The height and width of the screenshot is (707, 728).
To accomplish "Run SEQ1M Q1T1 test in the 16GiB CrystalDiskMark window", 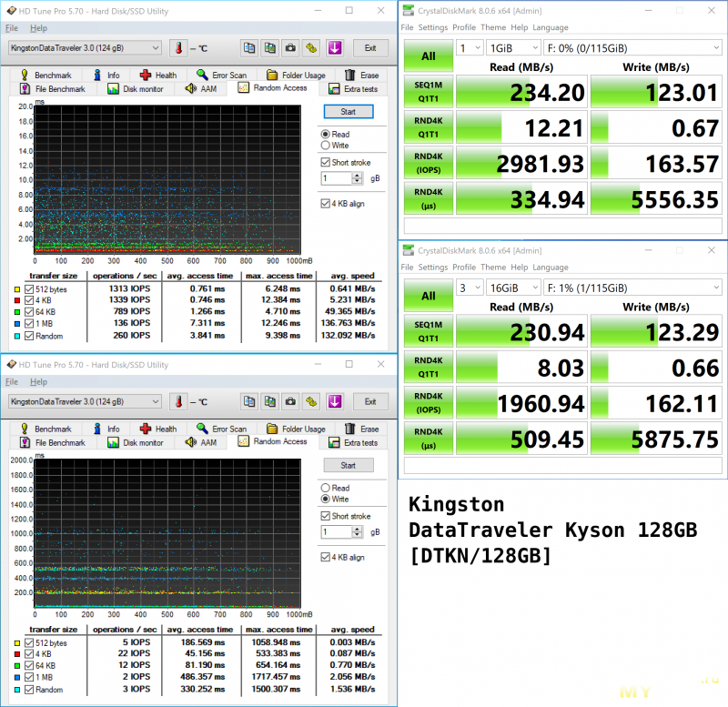I will [x=428, y=331].
